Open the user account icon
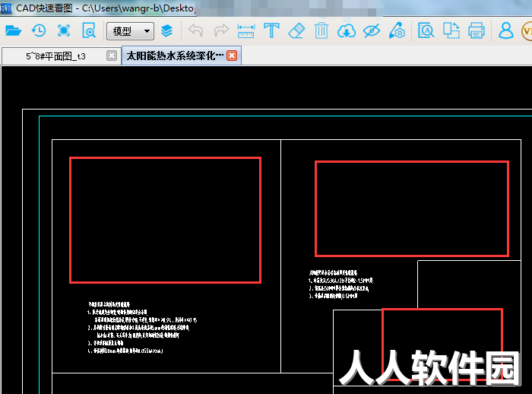Screen dimensions: 532x394 point(505,31)
